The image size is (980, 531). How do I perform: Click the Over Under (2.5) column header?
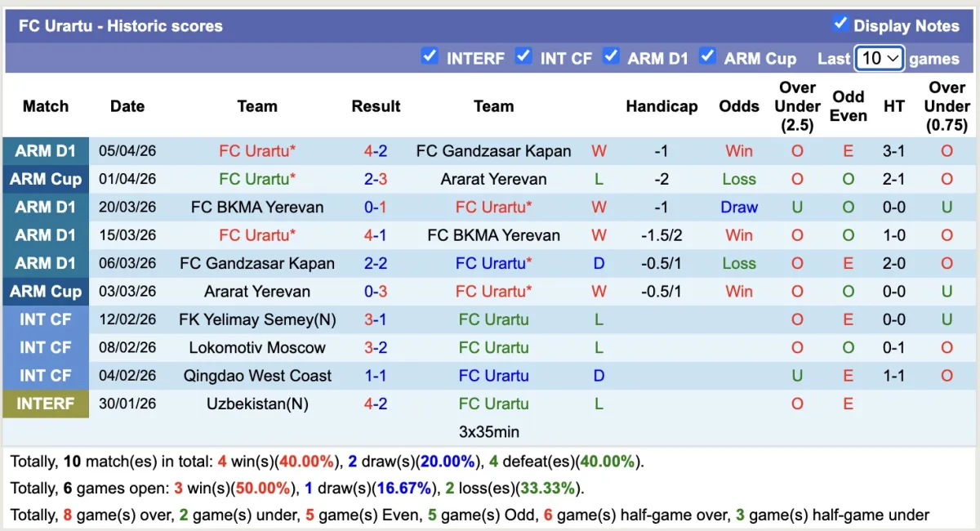[x=797, y=106]
